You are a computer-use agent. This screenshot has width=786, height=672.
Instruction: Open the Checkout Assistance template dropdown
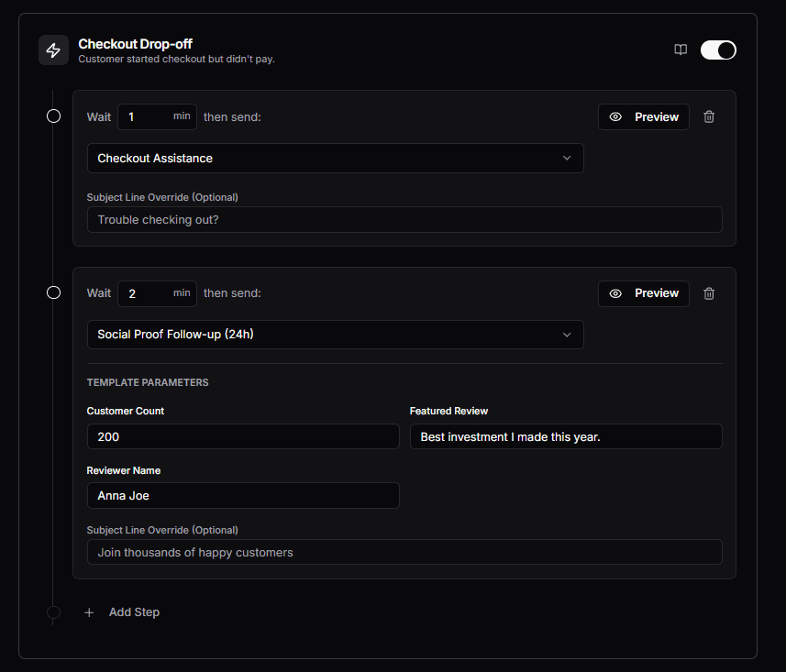tap(335, 158)
